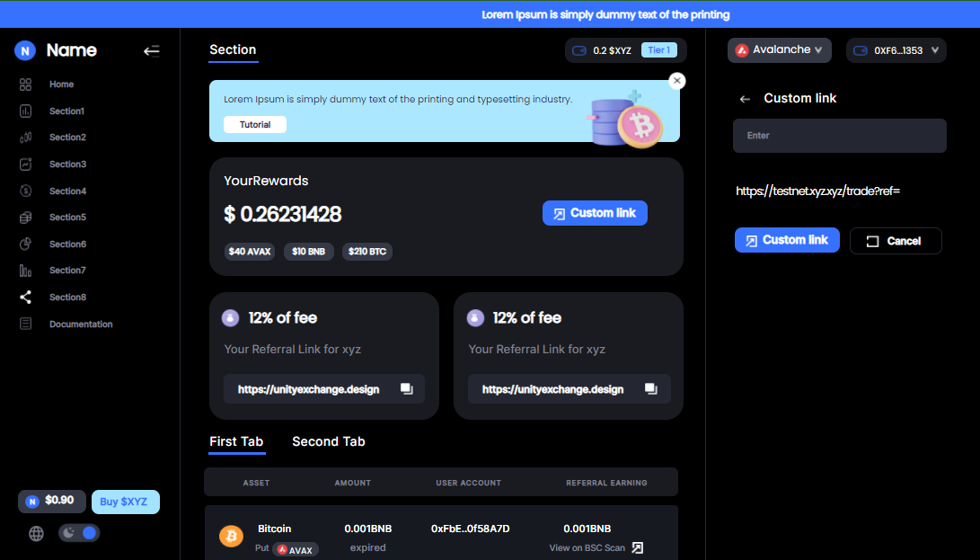This screenshot has height=560, width=980.
Task: Click the Section8 share icon
Action: coord(25,297)
